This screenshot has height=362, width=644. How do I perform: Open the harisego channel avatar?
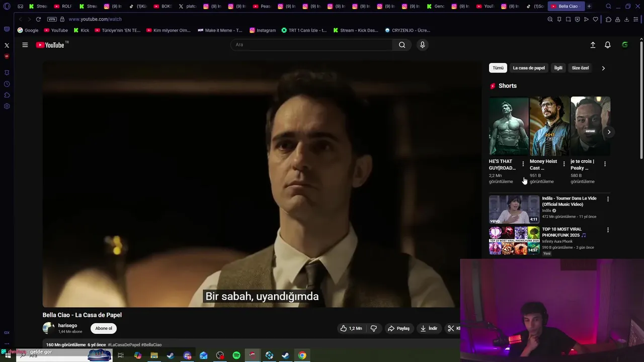pyautogui.click(x=49, y=328)
